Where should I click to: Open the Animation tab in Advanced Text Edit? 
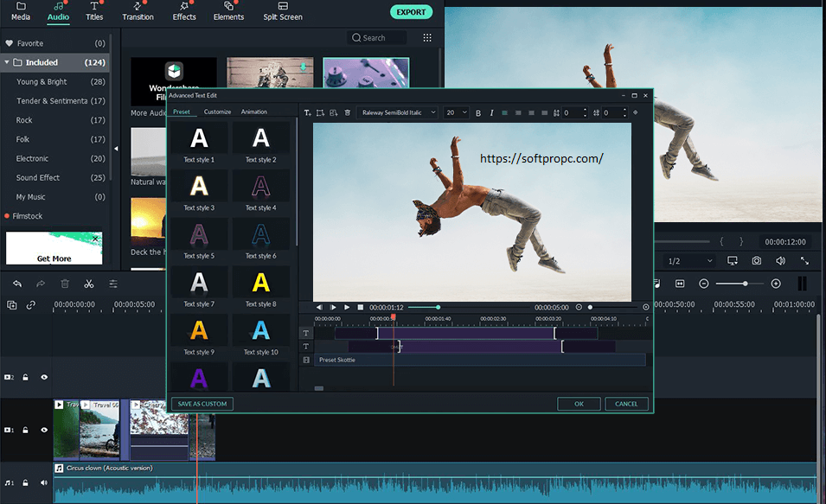tap(254, 112)
